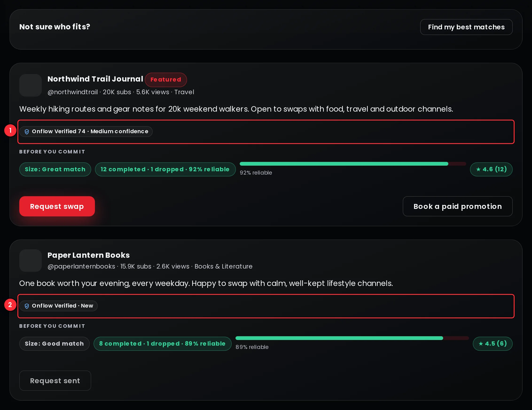Select the Northwind Trail Journal title

pos(95,79)
